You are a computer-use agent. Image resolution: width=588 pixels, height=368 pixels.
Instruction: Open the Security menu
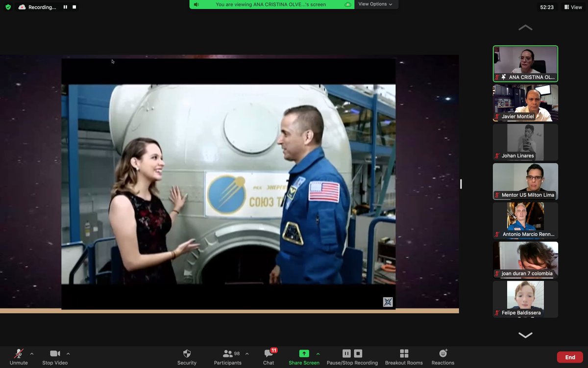(x=187, y=357)
